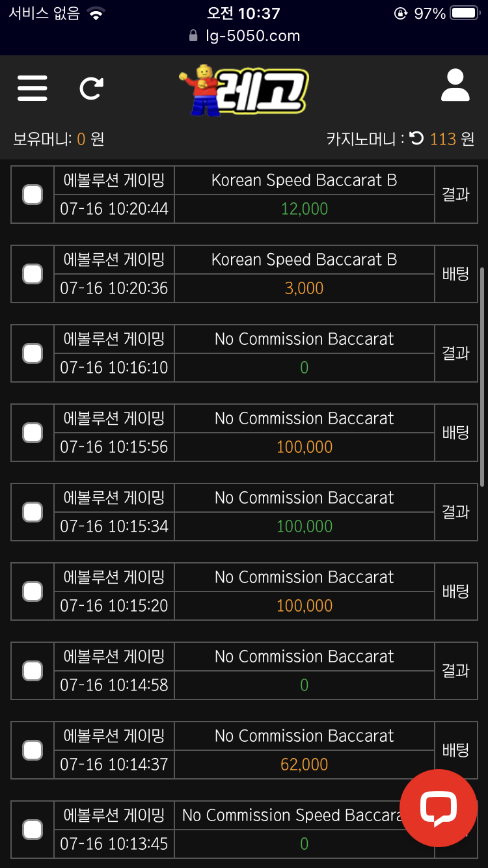Screen dimensions: 488x868
Task: Click the page scrollbar on right edge
Action: 481,376
